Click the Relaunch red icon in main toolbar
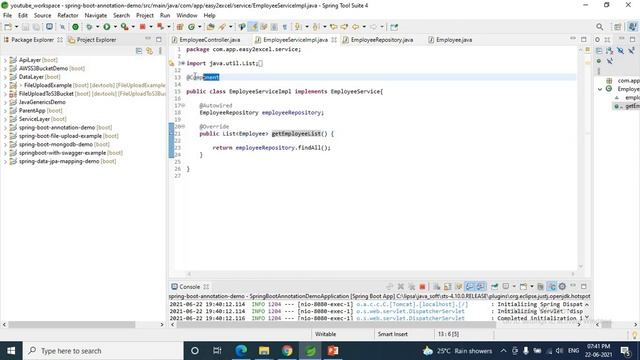Screen dimensions: 640x360 coord(160,27)
